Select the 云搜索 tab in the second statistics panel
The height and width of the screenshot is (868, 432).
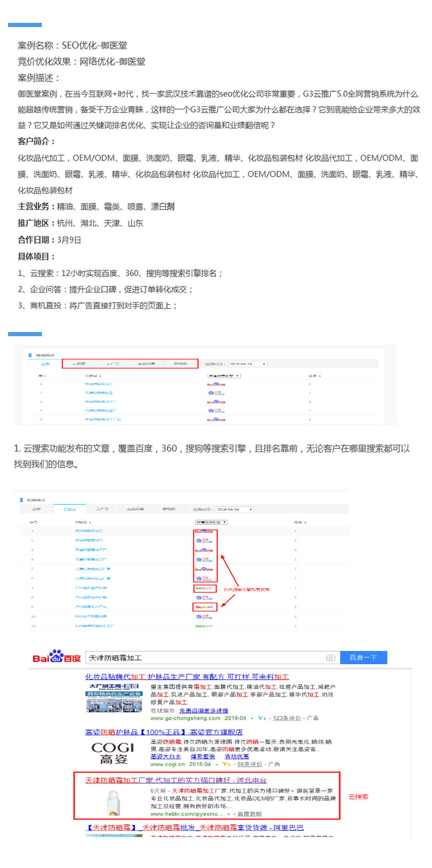click(69, 509)
